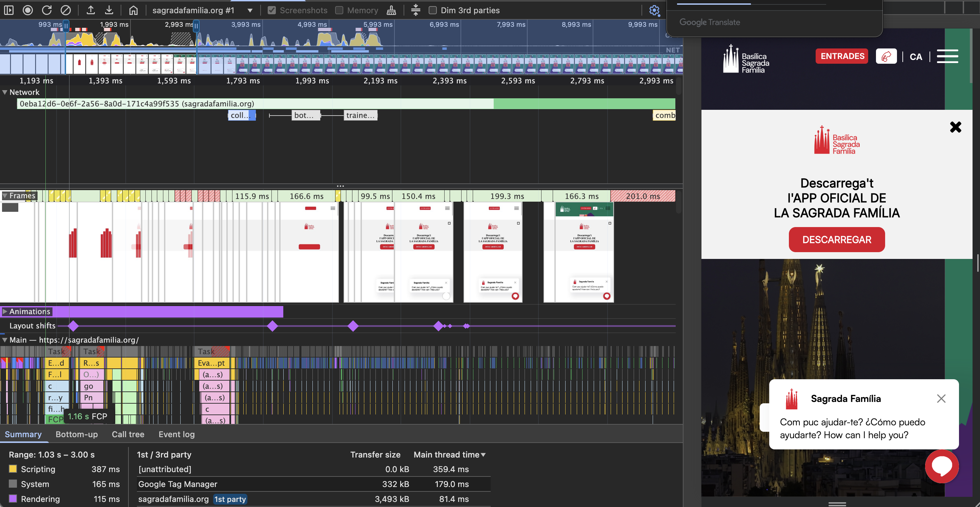The height and width of the screenshot is (507, 980).
Task: Click the white hand icon button next to ENTRADES
Action: (886, 56)
